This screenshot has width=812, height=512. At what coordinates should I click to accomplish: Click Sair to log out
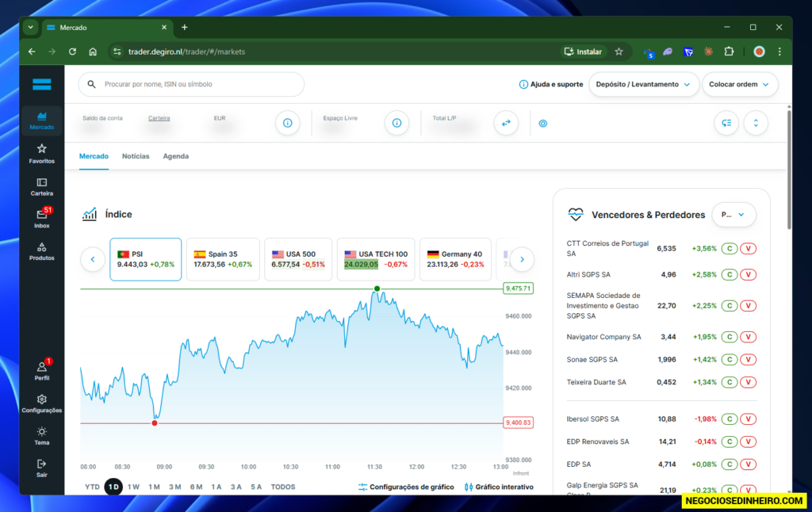[x=41, y=468]
